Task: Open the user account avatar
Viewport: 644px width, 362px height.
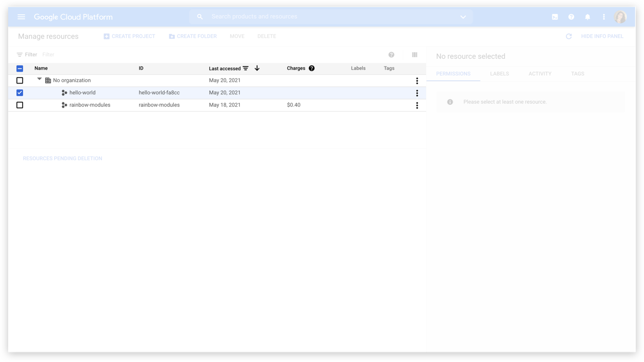Action: tap(620, 17)
